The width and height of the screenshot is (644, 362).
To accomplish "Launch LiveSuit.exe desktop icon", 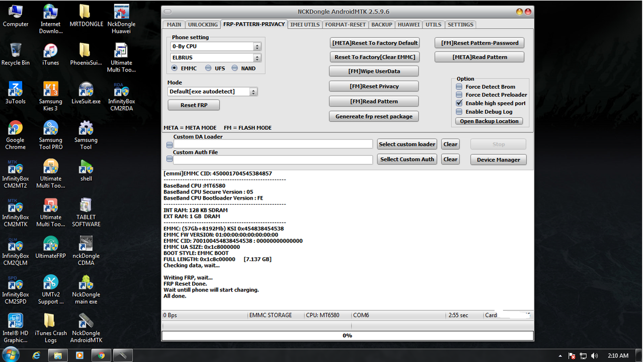I will tap(86, 93).
